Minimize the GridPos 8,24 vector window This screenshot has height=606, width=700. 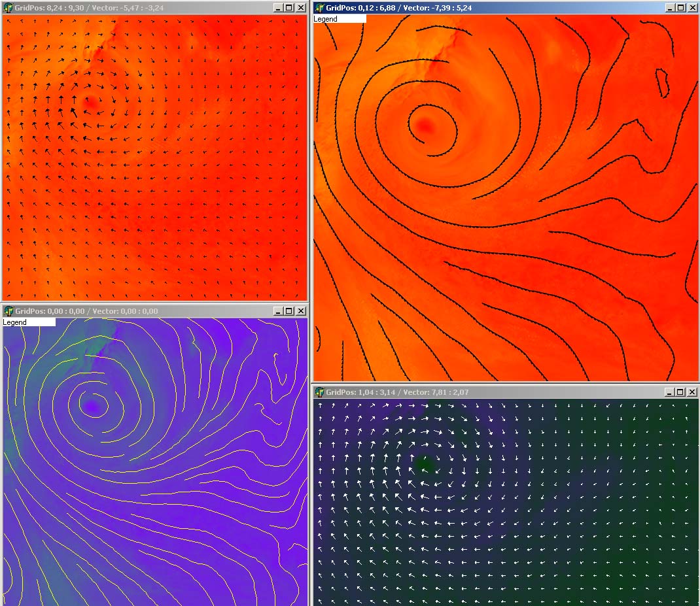coord(278,8)
